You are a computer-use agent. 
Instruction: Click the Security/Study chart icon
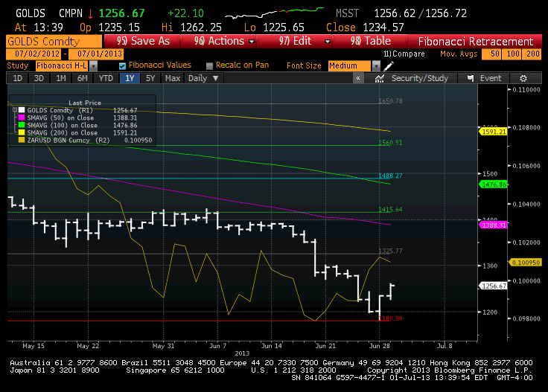(380, 79)
